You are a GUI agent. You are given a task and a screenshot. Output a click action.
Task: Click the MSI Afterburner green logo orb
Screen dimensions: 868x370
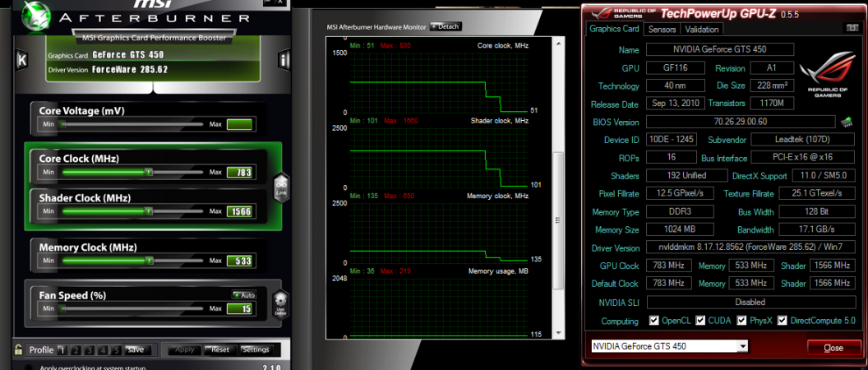coord(37,18)
